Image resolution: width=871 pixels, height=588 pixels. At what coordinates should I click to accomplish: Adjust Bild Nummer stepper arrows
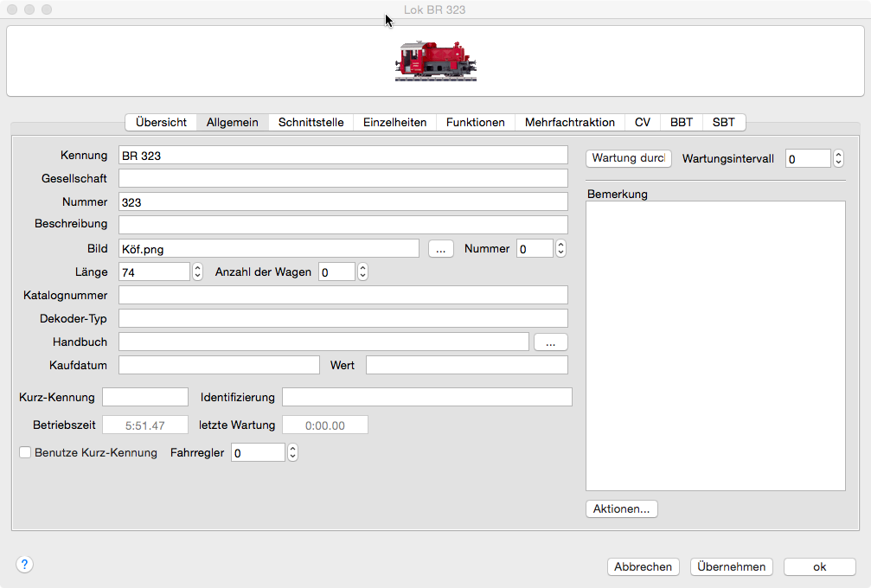[560, 249]
